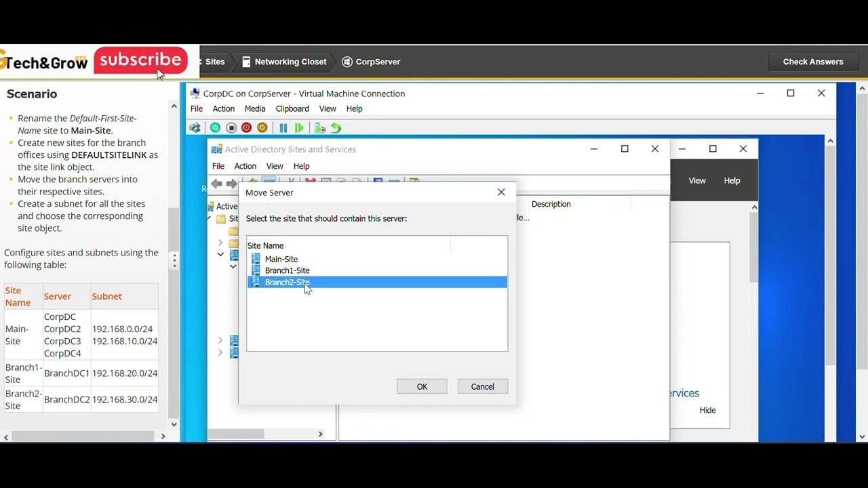Screen dimensions: 868x488
Task: Go to the Sites breadcrumb
Action: tap(215, 62)
